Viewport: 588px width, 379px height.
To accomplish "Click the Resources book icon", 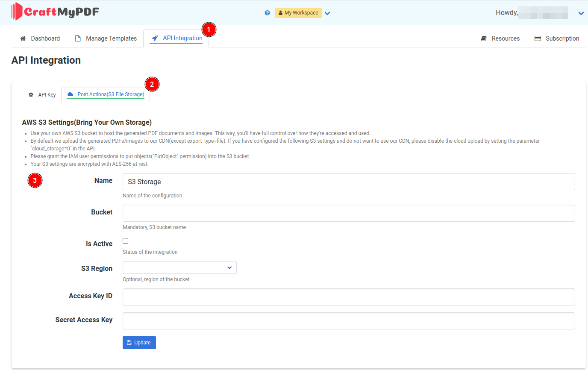I will (484, 38).
